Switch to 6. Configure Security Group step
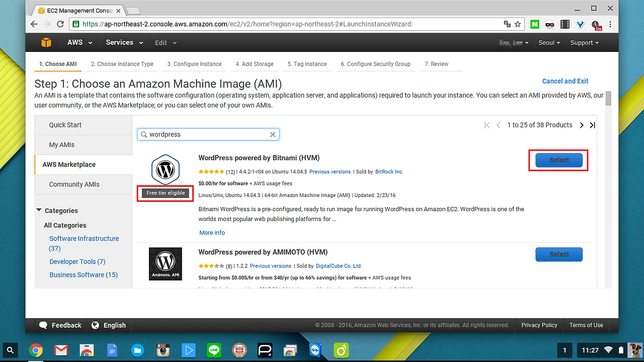Image resolution: width=644 pixels, height=362 pixels. (375, 64)
